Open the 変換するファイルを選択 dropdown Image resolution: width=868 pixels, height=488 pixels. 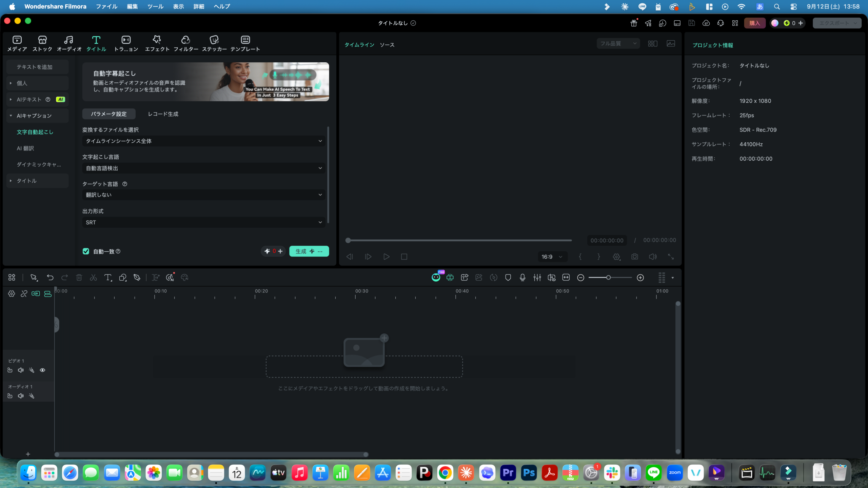(203, 141)
